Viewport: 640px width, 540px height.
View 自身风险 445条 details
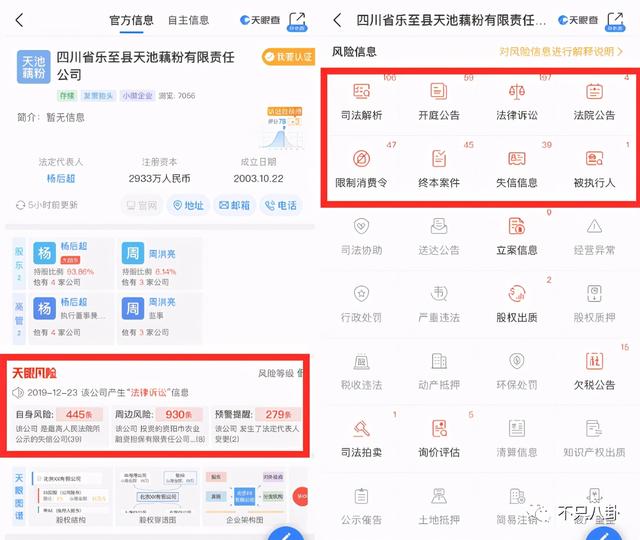coord(60,427)
